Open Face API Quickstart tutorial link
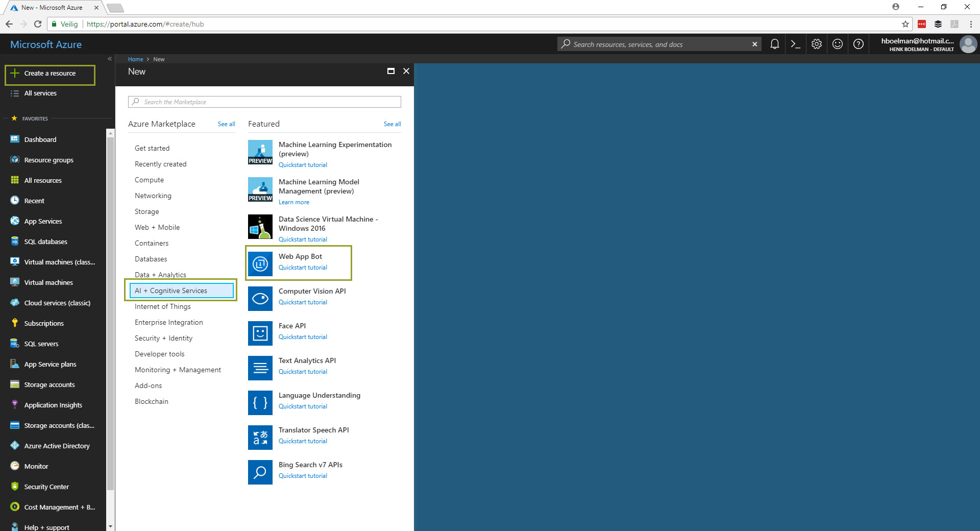The width and height of the screenshot is (980, 531). 303,337
